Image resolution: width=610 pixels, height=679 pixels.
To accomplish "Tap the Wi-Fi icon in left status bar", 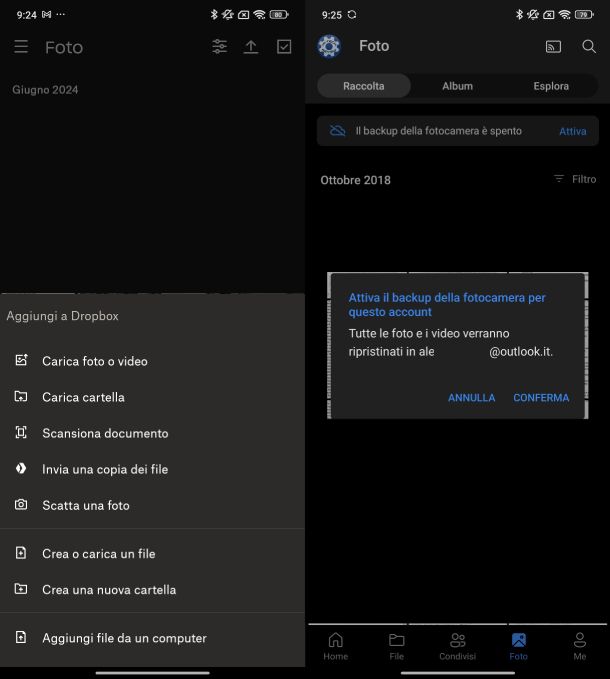I will 259,15.
